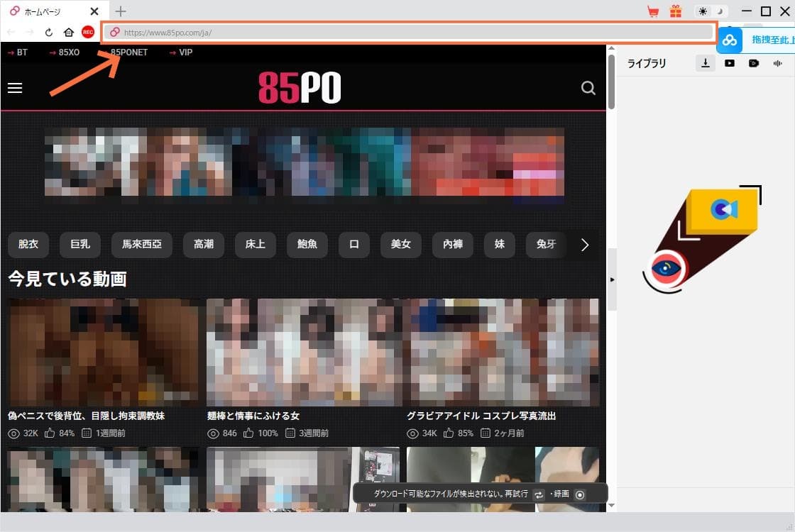Select the 口 category tag
The width and height of the screenshot is (795, 532).
click(x=354, y=244)
